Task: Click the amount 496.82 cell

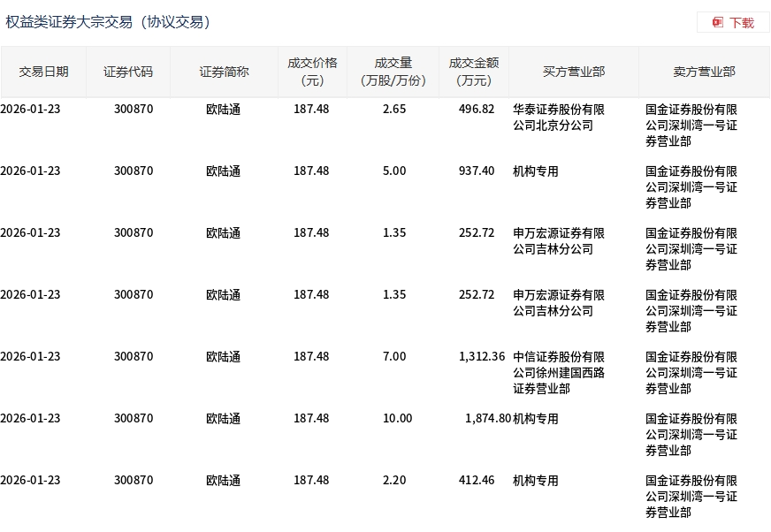Action: (x=477, y=110)
